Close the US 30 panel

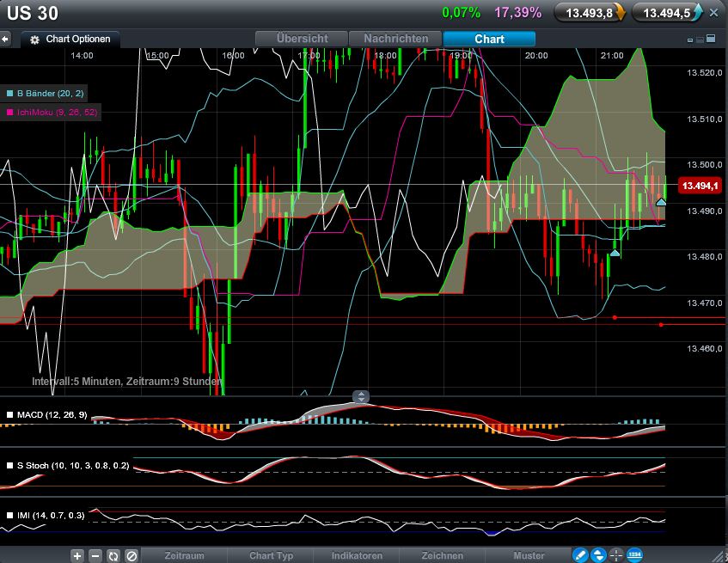[x=714, y=13]
